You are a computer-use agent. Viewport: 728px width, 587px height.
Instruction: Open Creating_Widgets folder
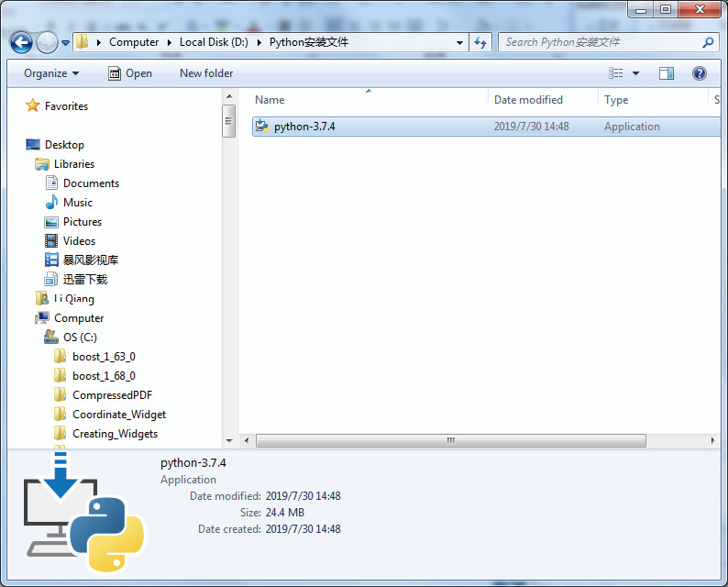click(115, 434)
